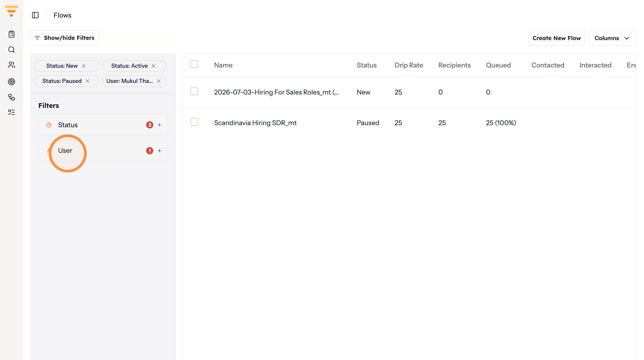Click the Paused status cell
The image size is (644, 360).
coord(368,123)
